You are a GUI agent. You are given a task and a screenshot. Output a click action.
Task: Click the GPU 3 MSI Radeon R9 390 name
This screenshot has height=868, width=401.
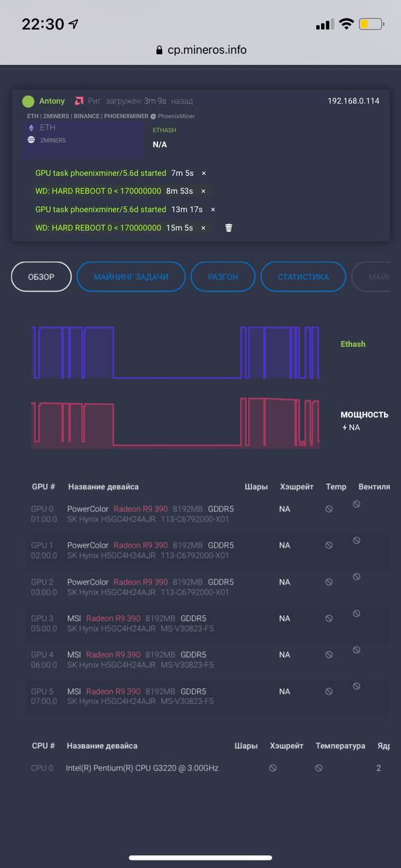tap(104, 618)
